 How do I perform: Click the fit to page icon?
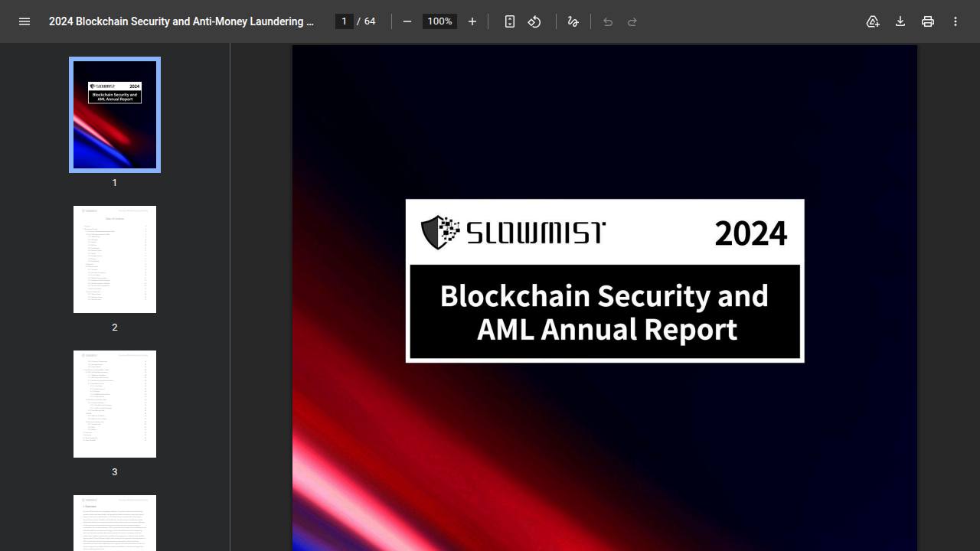[510, 21]
